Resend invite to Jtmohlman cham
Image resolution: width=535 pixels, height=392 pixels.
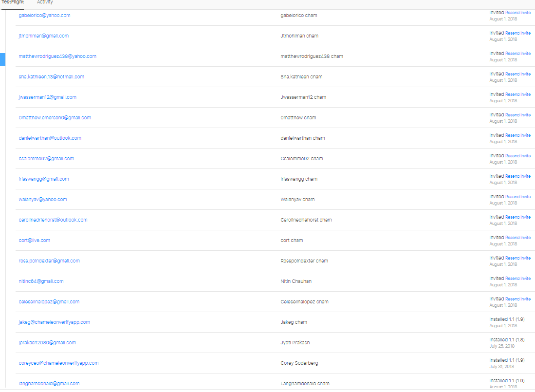[518, 33]
